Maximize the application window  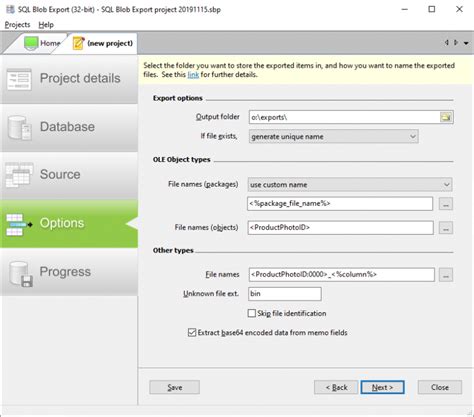tap(432, 9)
